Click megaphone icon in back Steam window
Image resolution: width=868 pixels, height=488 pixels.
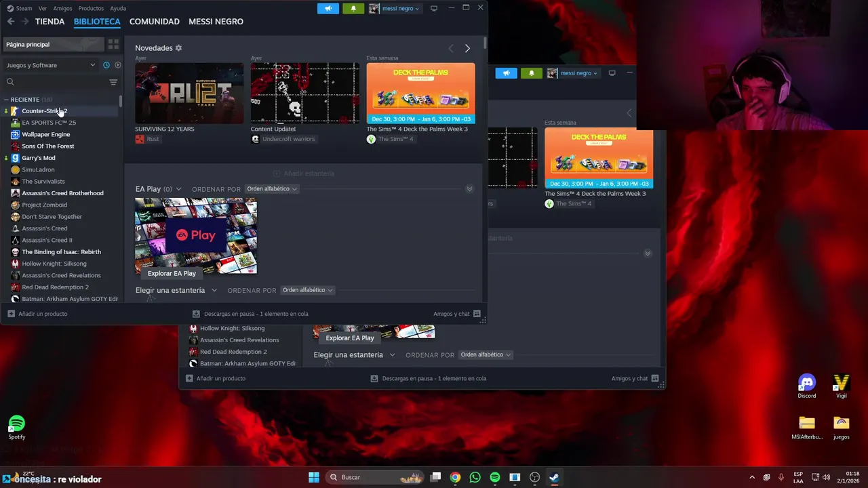506,73
